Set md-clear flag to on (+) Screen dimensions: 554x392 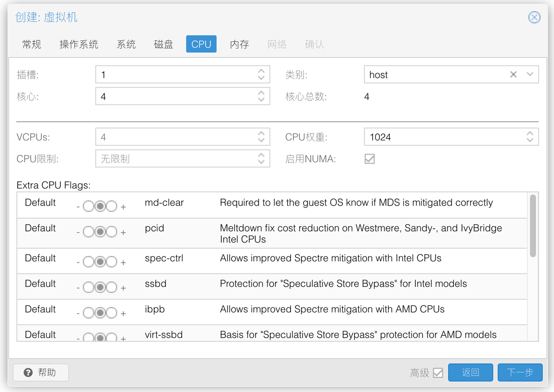(112, 207)
